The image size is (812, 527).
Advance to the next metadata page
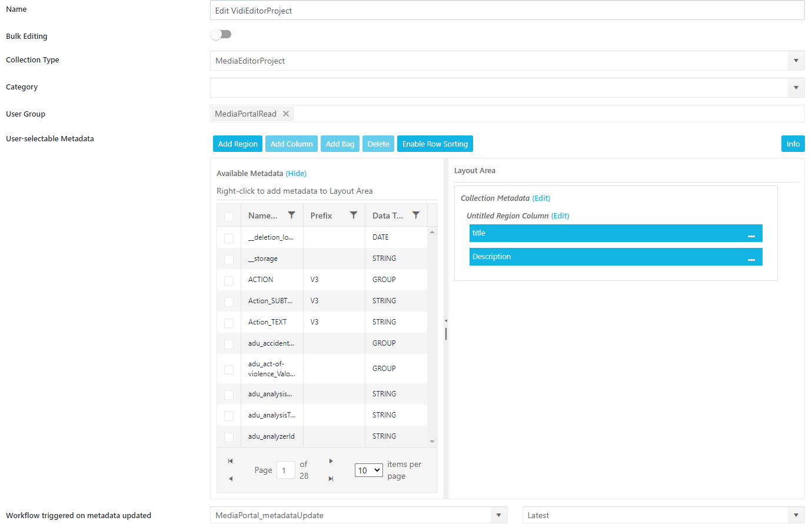point(331,460)
